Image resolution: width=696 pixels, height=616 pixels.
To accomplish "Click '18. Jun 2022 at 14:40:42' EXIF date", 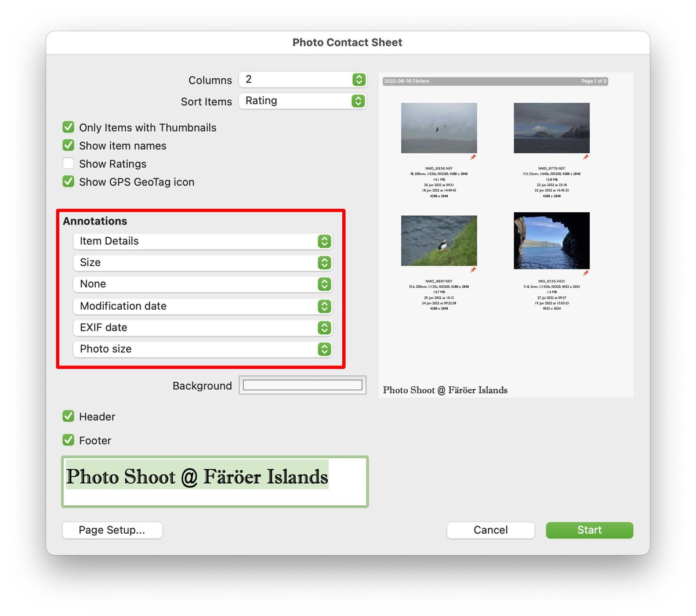I will click(439, 190).
